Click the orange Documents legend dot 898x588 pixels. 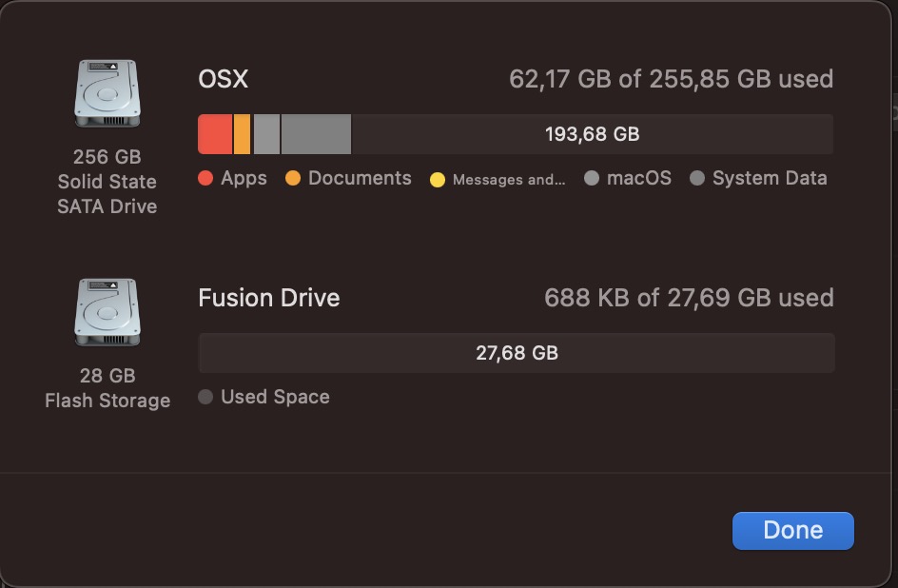coord(293,179)
